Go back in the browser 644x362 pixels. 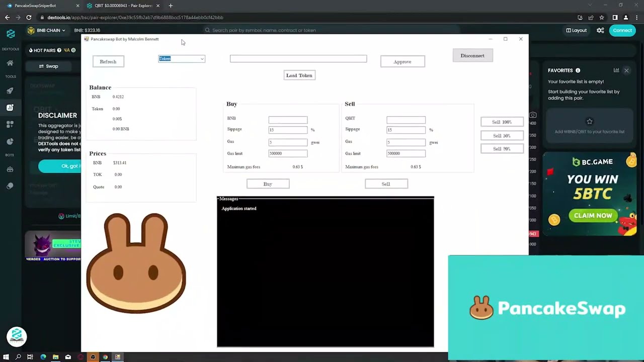click(7, 18)
